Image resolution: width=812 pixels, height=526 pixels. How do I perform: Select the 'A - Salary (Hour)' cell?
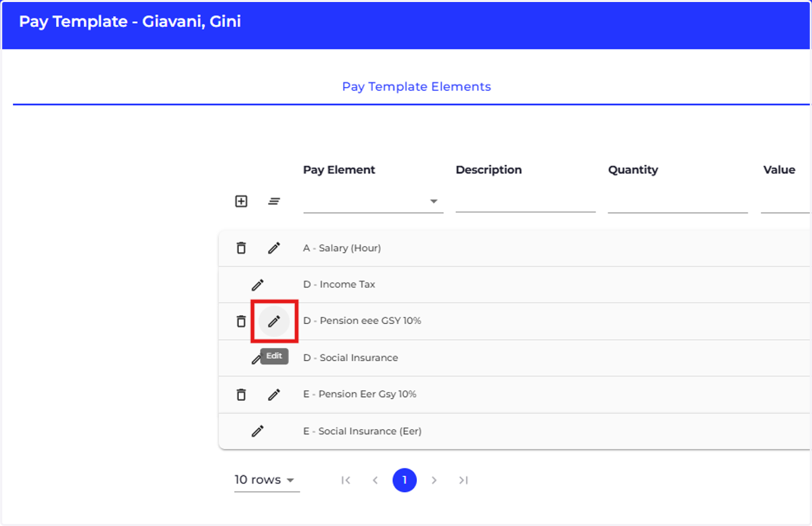(342, 248)
